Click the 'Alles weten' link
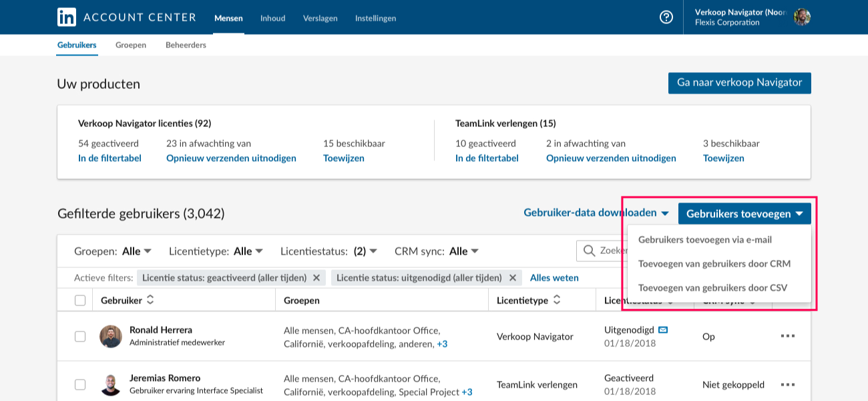This screenshot has width=868, height=401. [x=554, y=277]
